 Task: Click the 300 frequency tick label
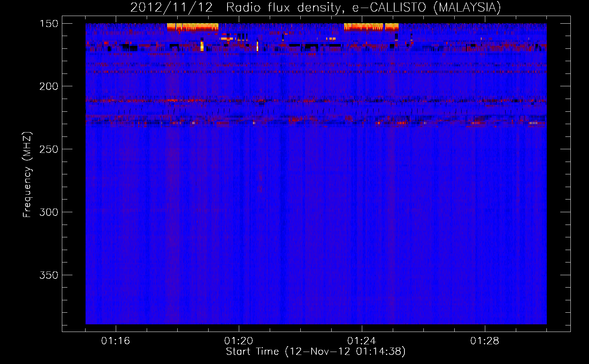(x=49, y=212)
